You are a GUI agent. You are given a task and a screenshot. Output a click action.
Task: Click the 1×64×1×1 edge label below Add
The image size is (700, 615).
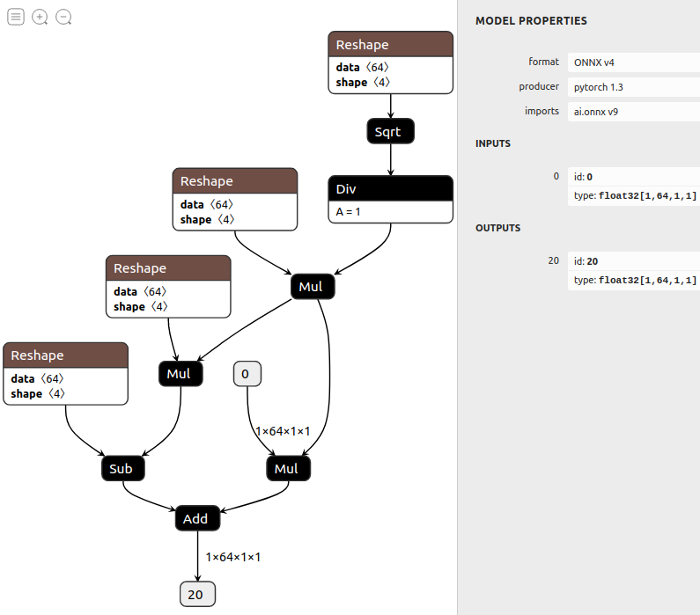point(233,557)
